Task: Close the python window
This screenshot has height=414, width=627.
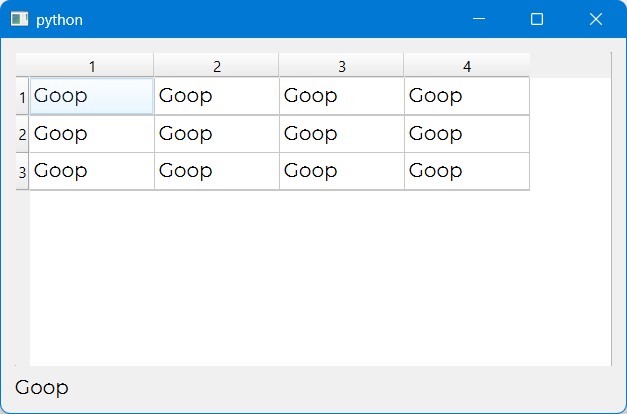Action: click(596, 19)
